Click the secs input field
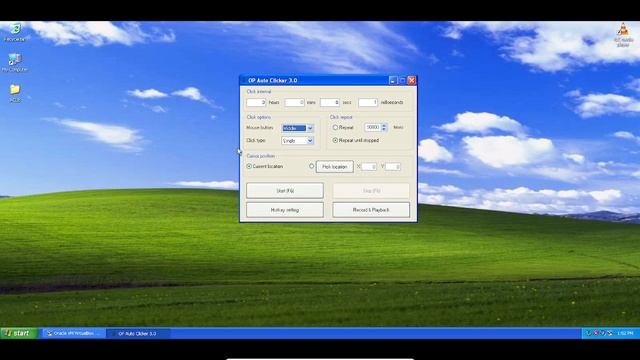640x360 pixels. click(330, 102)
